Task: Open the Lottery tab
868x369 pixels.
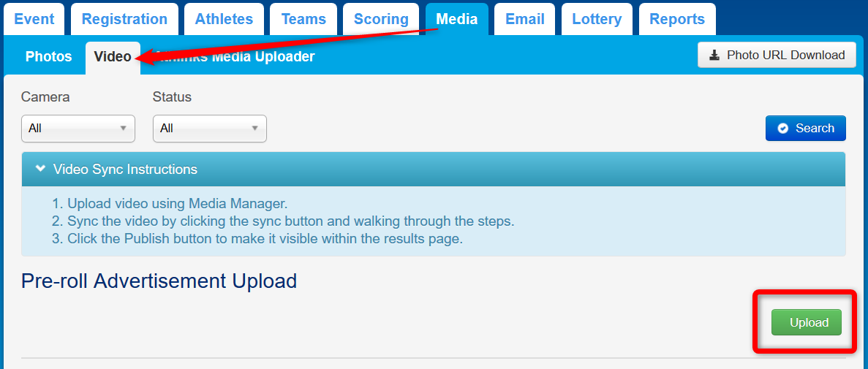Action: [597, 20]
